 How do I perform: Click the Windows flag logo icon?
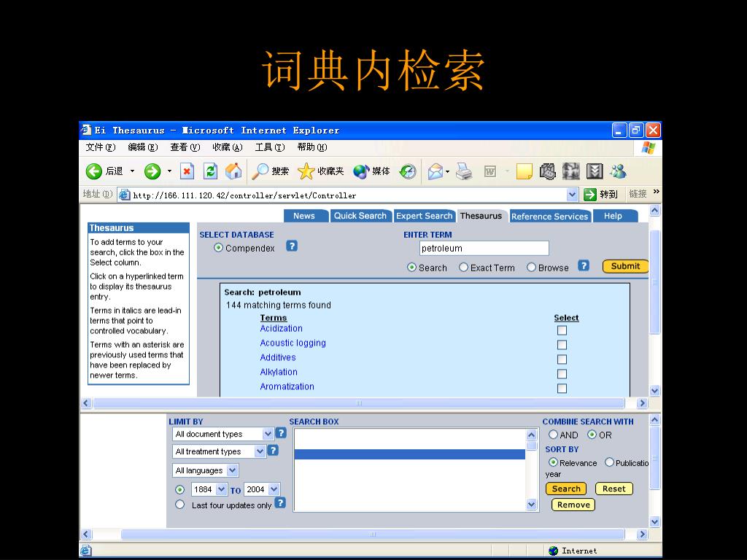coord(649,147)
